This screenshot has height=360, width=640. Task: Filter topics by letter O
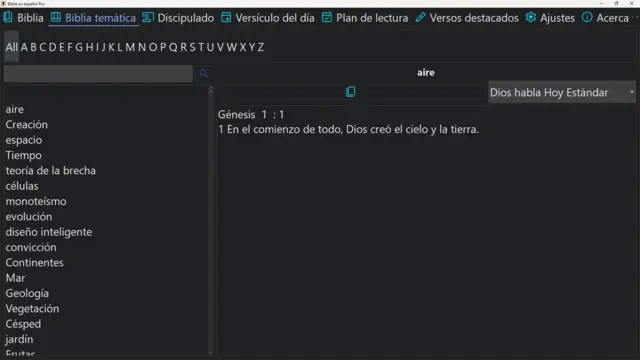(x=153, y=47)
